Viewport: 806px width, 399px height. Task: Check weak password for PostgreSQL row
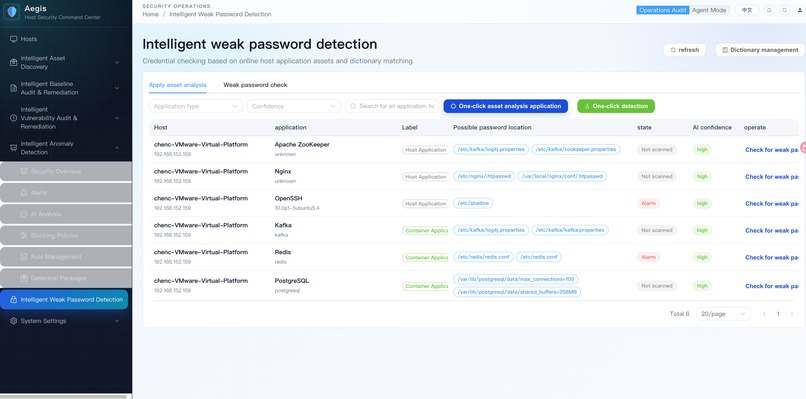773,286
